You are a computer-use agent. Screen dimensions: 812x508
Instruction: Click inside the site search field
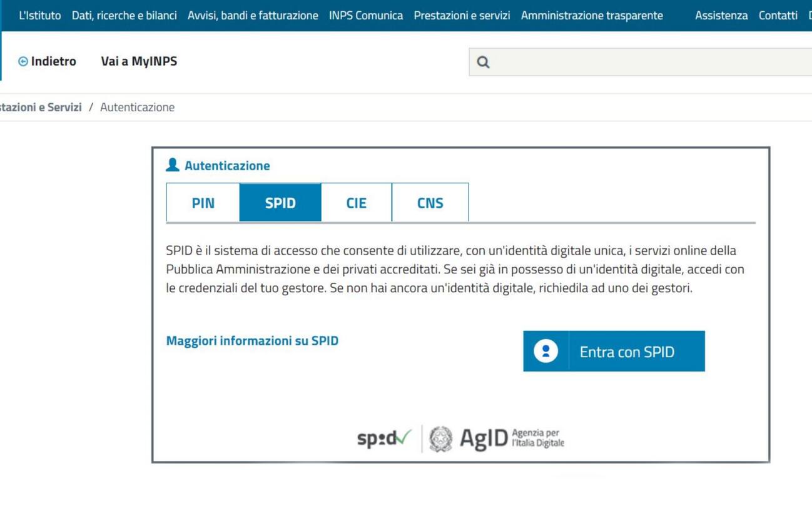(641, 62)
